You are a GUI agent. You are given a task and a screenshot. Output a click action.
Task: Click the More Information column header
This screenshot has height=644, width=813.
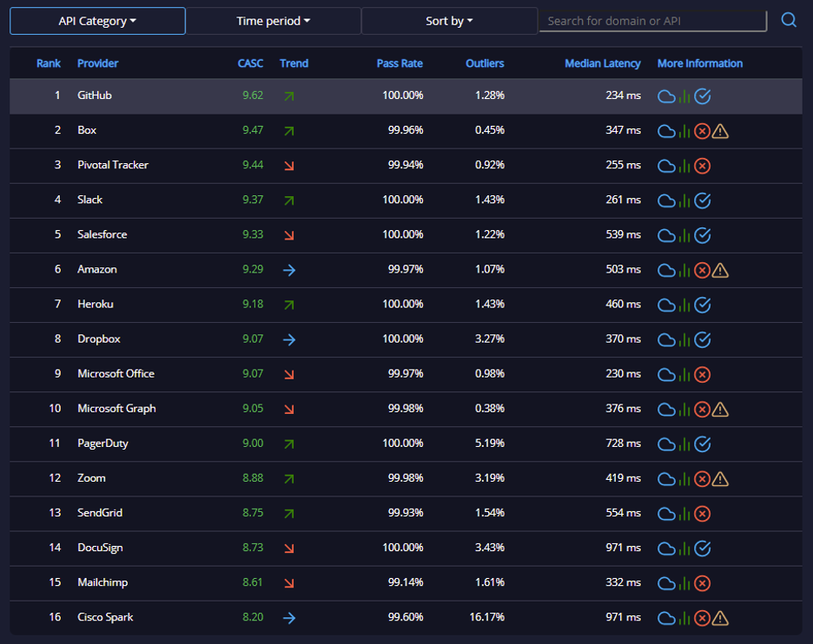(700, 63)
